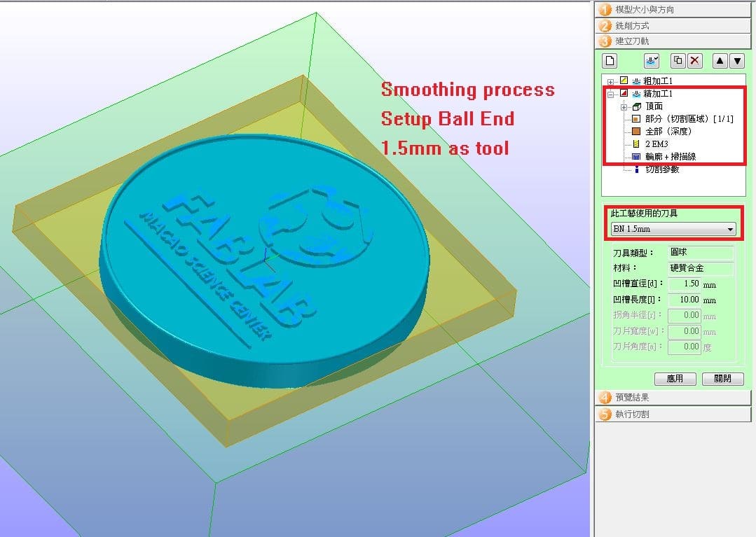Click the 刀具類型 field showing 圓球
Viewport: 756px width, 537px height.
[701, 252]
